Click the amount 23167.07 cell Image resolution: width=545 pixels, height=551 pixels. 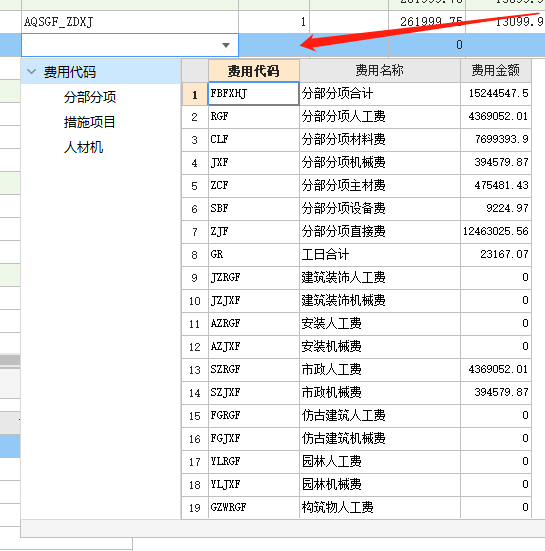point(495,254)
